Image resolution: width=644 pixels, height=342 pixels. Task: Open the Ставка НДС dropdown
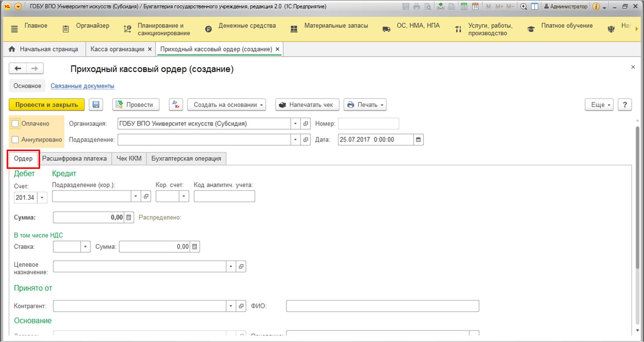click(x=85, y=247)
